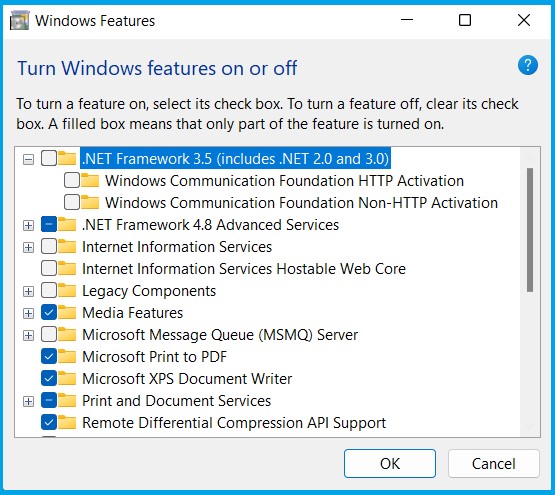Enable the .NET Framework 3.5 checkbox

(x=49, y=158)
